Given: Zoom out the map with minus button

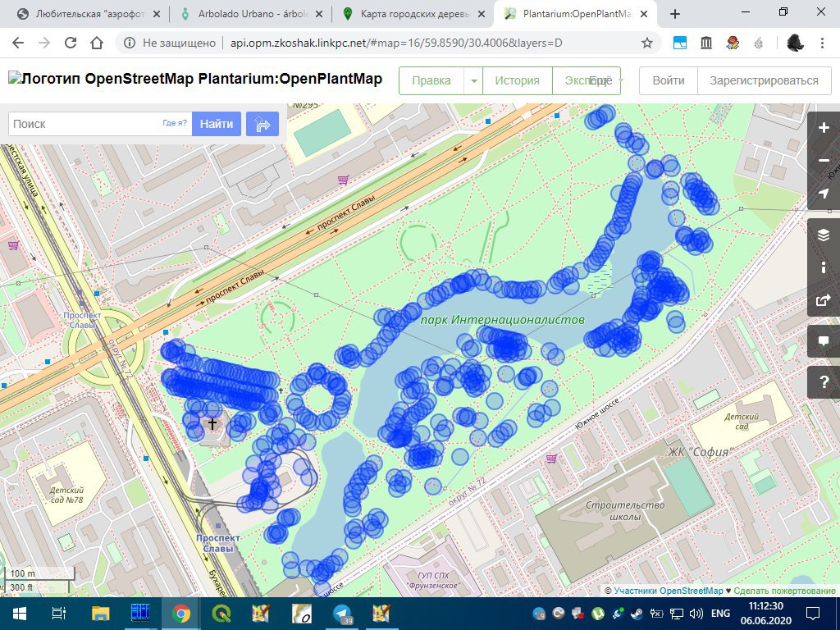Looking at the screenshot, I should (x=824, y=160).
